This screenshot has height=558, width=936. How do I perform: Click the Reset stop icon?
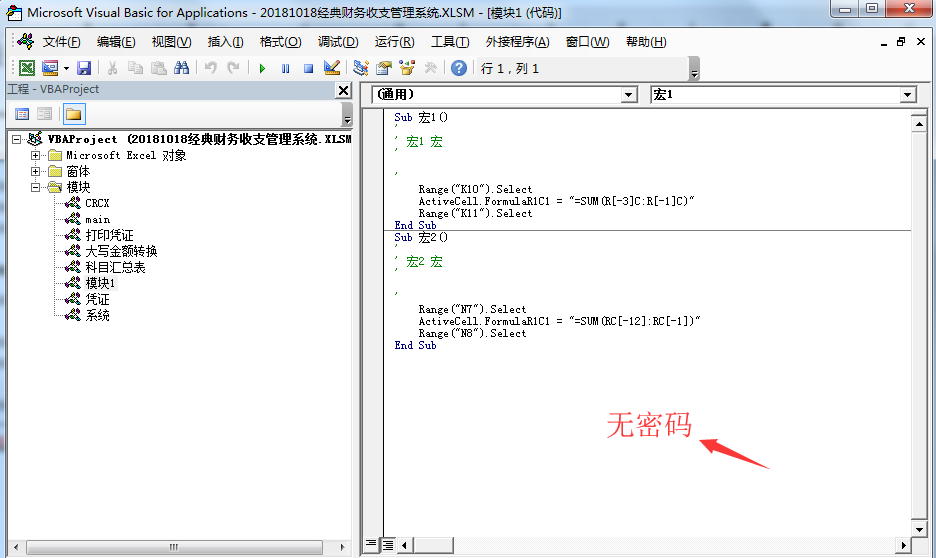(x=309, y=69)
